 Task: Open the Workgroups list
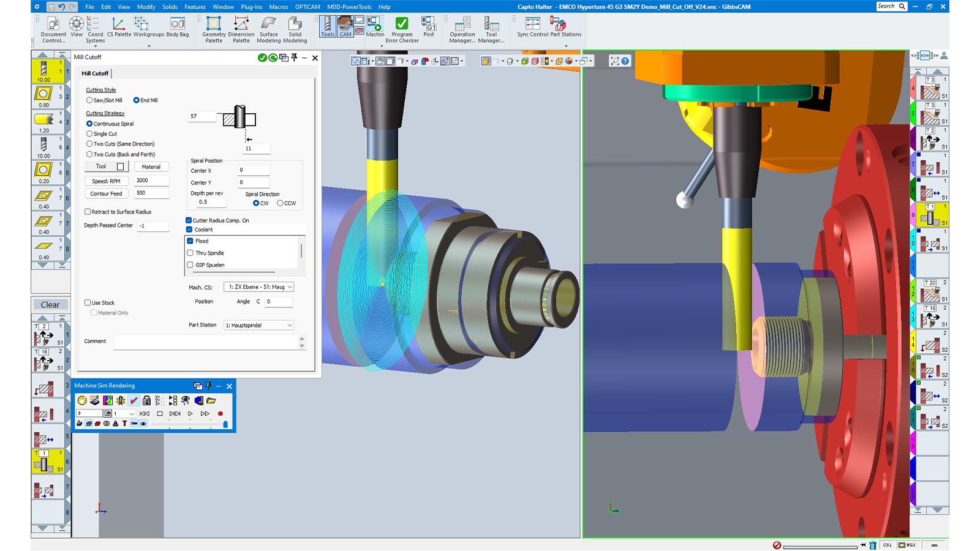point(148,28)
